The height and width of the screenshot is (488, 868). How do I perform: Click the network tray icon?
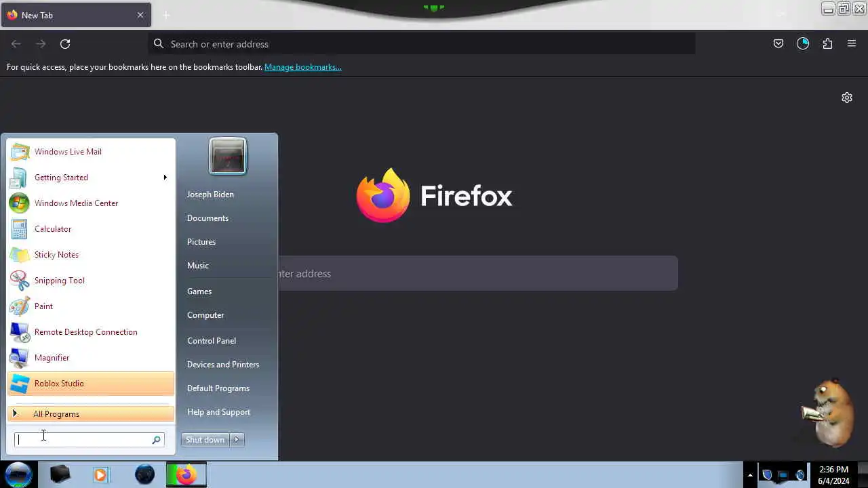click(783, 475)
